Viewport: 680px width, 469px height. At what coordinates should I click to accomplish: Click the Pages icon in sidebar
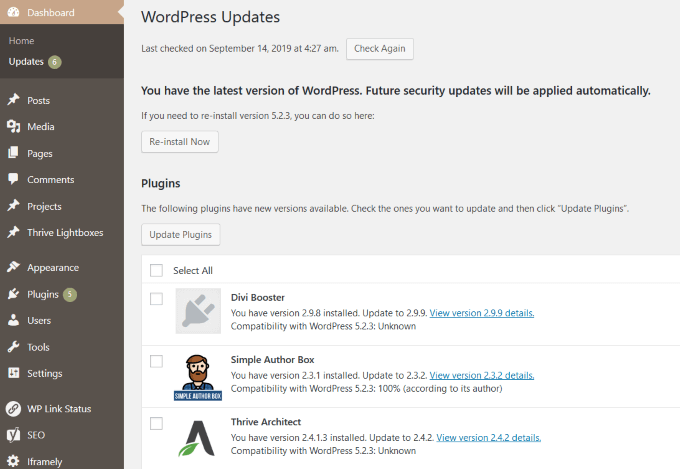point(13,153)
